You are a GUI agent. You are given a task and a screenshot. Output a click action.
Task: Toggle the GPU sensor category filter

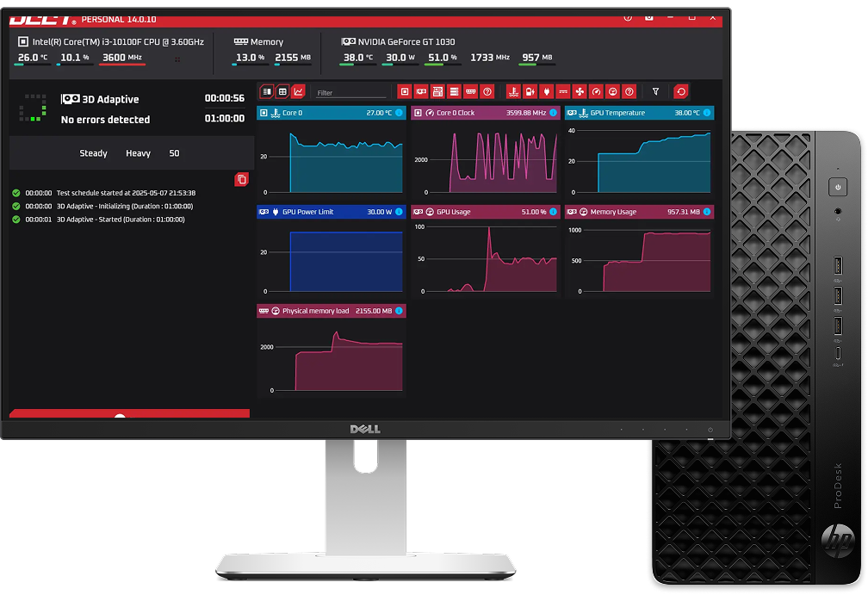click(x=421, y=91)
